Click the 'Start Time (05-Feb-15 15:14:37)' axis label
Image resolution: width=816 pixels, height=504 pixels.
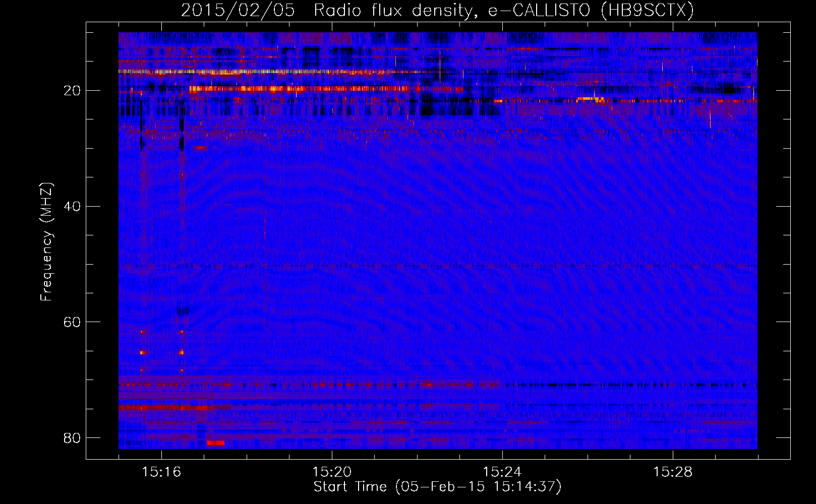coord(437,487)
